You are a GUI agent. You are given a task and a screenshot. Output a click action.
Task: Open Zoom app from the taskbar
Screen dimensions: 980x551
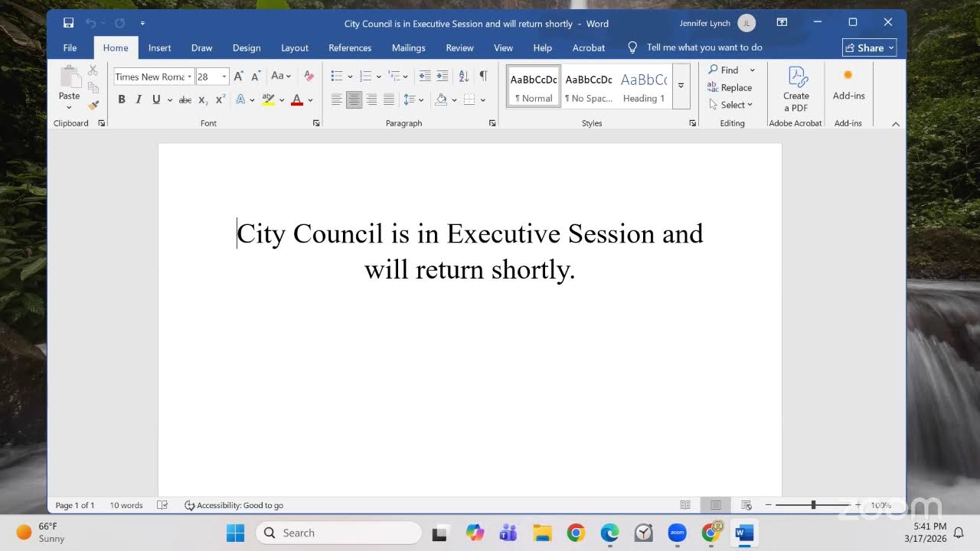click(677, 533)
